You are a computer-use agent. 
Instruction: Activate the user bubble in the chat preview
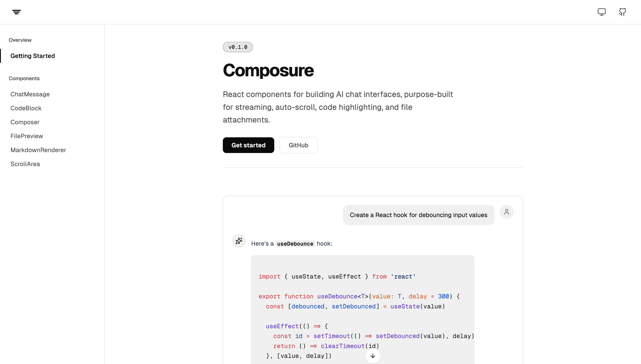[418, 215]
